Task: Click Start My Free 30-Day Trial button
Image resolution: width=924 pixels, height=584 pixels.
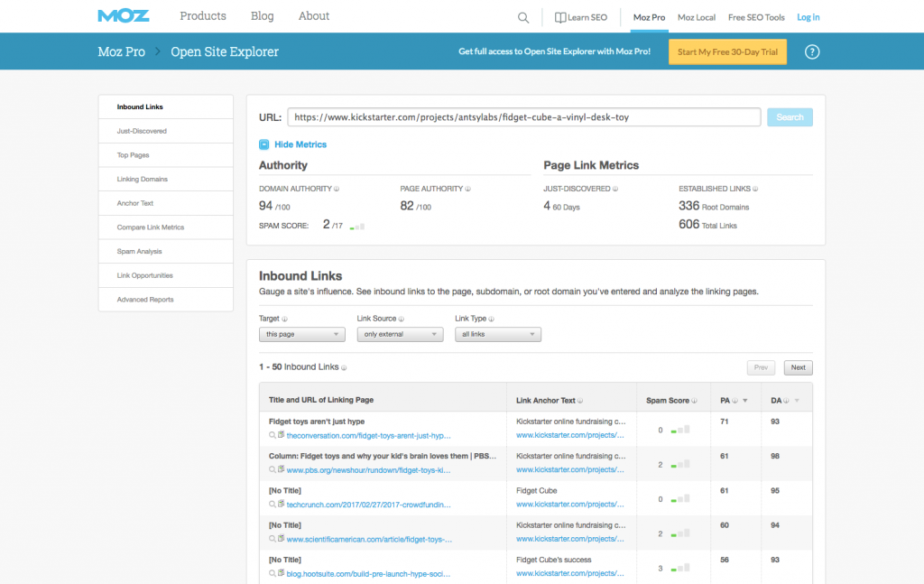Action: (727, 51)
